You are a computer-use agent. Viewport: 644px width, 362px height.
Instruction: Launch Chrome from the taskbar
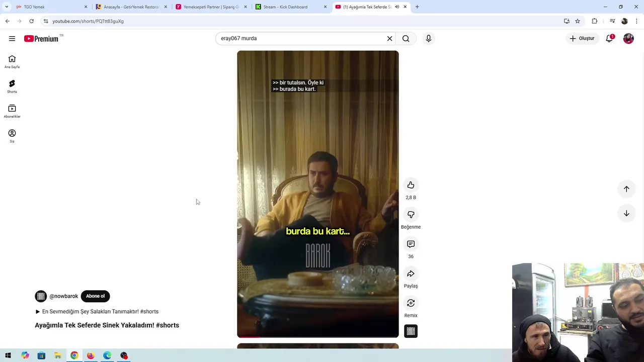click(74, 355)
